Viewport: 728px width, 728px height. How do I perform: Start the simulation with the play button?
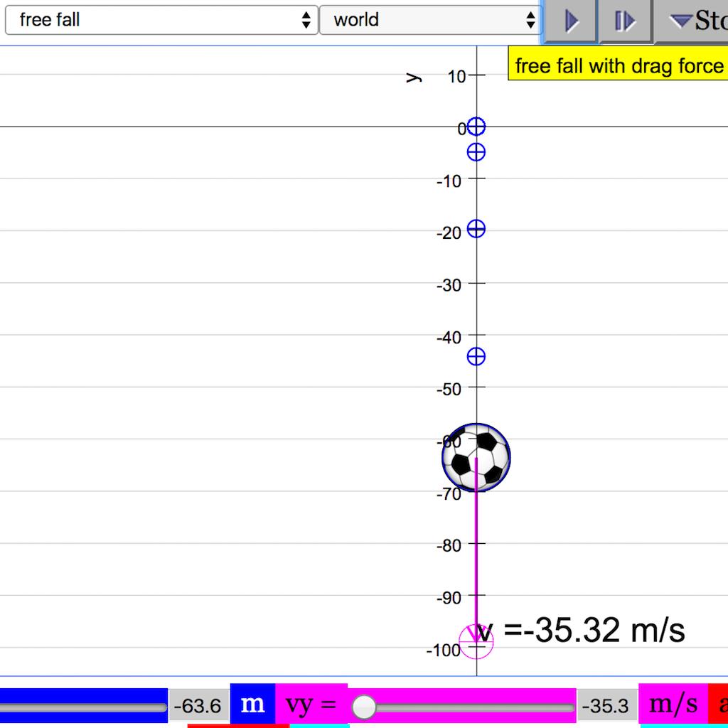tap(570, 21)
